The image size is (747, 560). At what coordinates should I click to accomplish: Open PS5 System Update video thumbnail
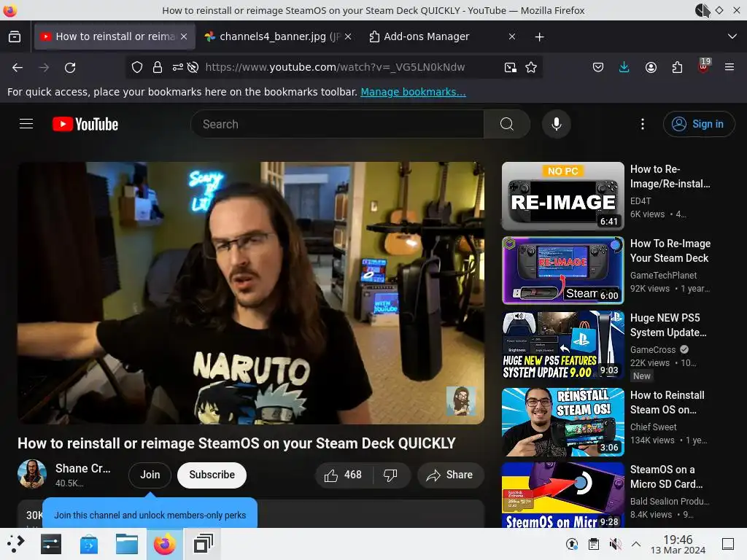[x=562, y=345]
